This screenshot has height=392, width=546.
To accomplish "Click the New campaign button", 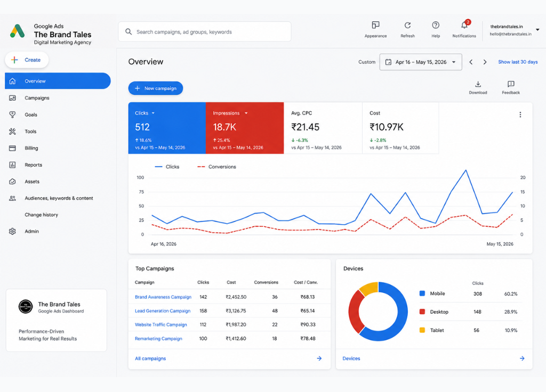I will point(155,88).
